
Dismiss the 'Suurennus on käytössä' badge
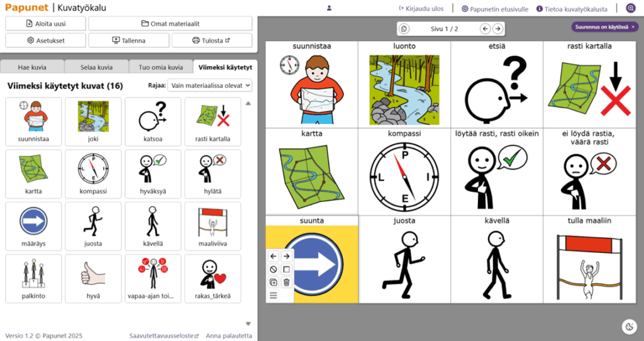coord(633,27)
